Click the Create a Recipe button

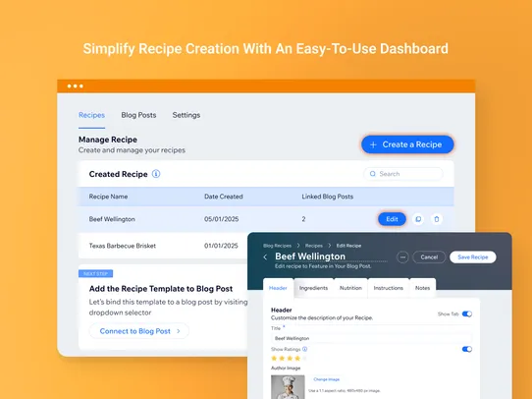[x=407, y=144]
